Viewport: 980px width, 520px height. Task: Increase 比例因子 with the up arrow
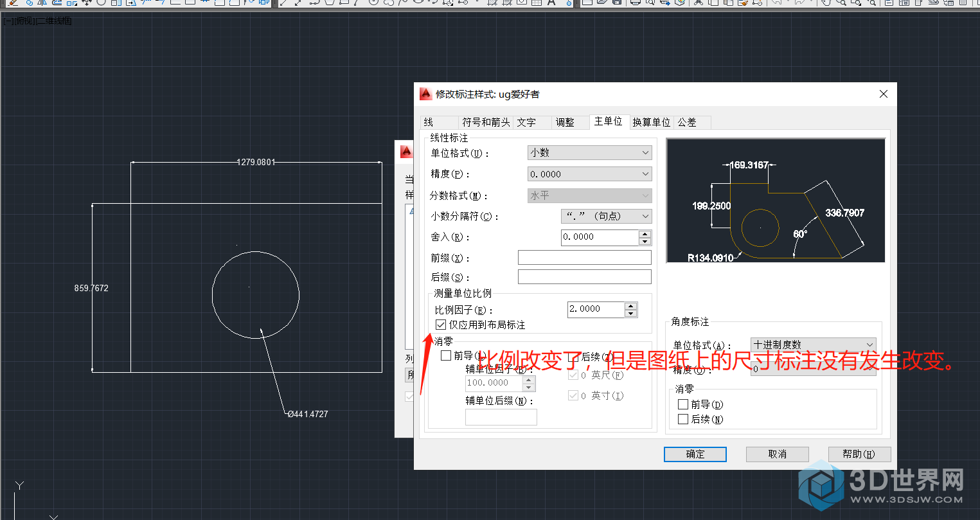(631, 306)
